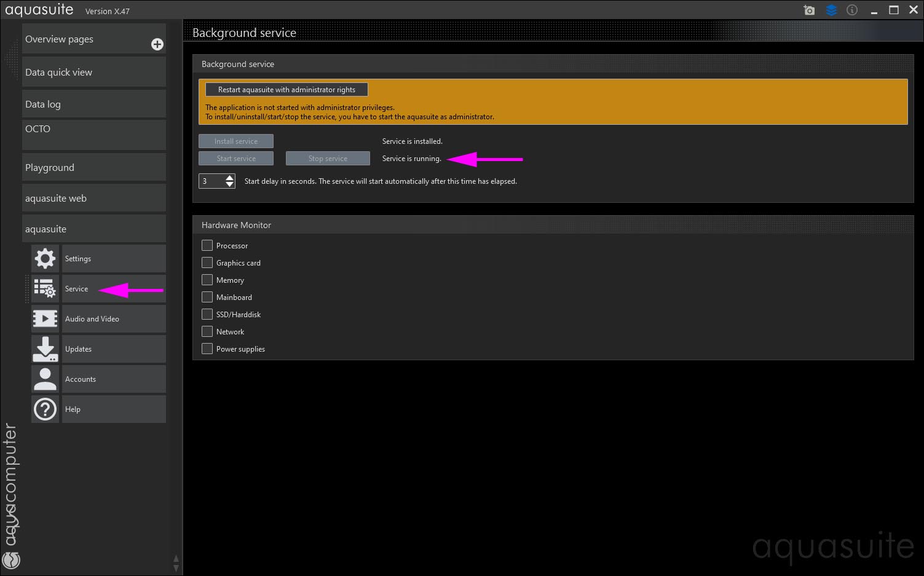This screenshot has width=924, height=576.
Task: Open the Audio and Video film icon
Action: pos(45,319)
